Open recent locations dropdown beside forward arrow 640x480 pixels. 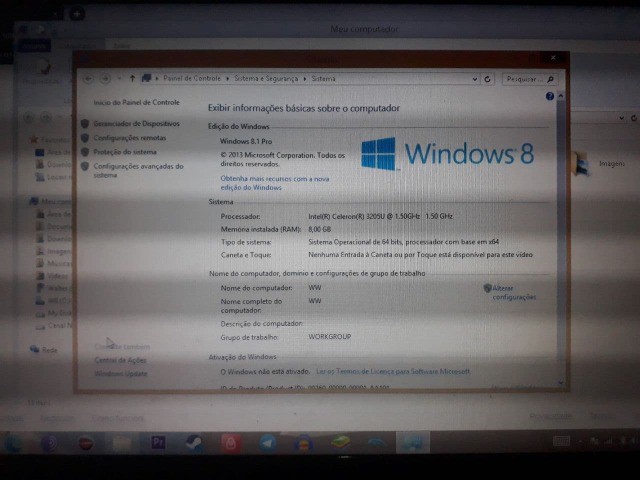(x=119, y=78)
